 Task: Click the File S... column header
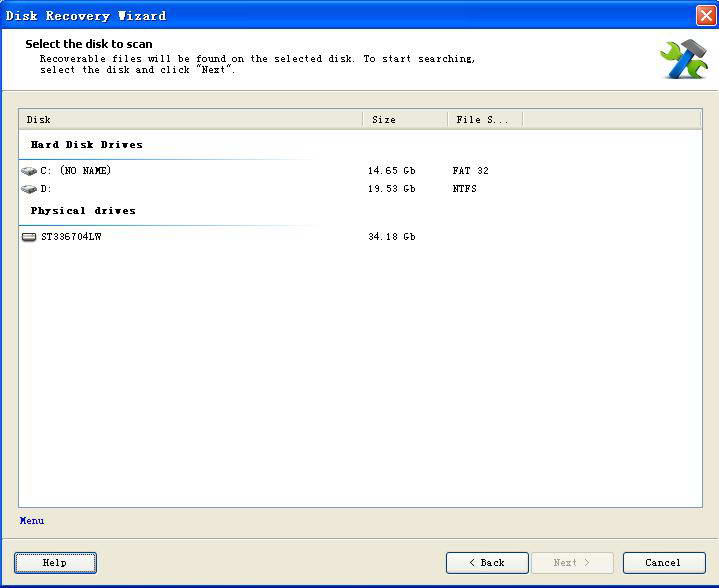[x=485, y=120]
